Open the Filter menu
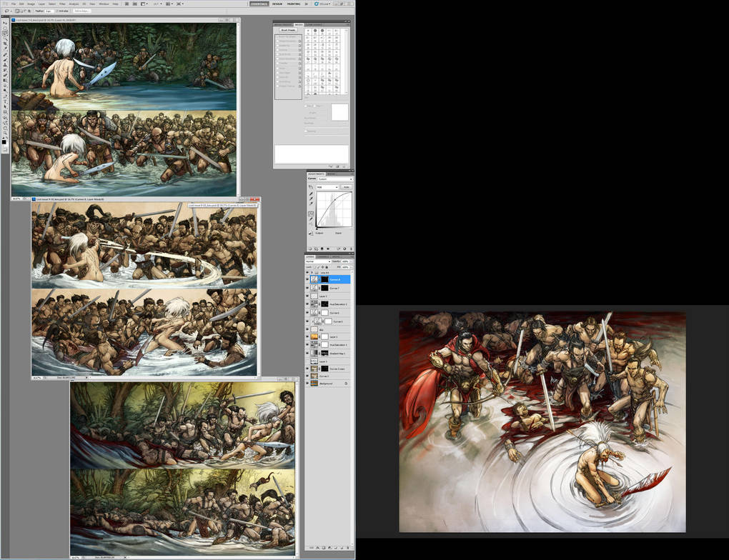Image resolution: width=729 pixels, height=560 pixels. tap(63, 4)
